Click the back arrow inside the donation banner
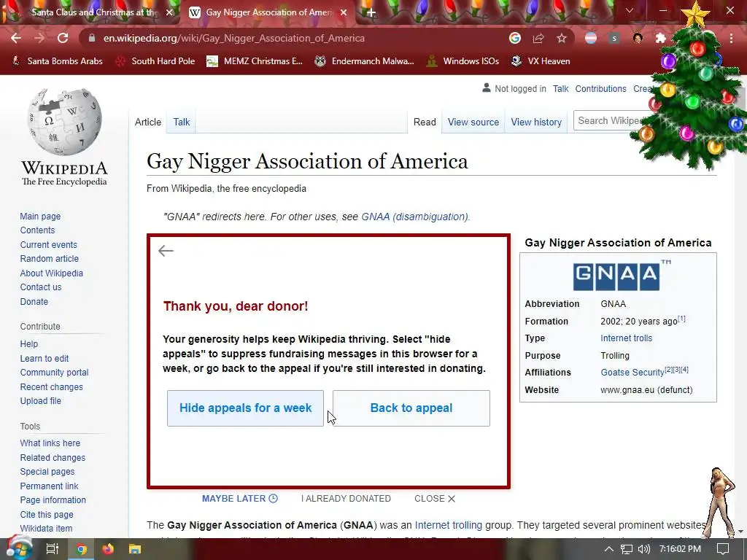Screen dimensions: 747x560 click(166, 251)
